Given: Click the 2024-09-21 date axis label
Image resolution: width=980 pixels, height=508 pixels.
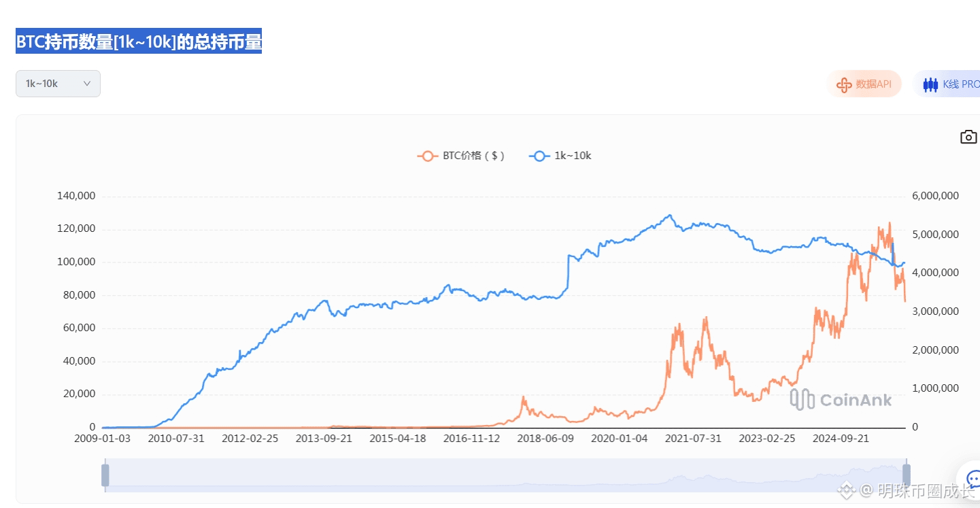Looking at the screenshot, I should click(840, 439).
